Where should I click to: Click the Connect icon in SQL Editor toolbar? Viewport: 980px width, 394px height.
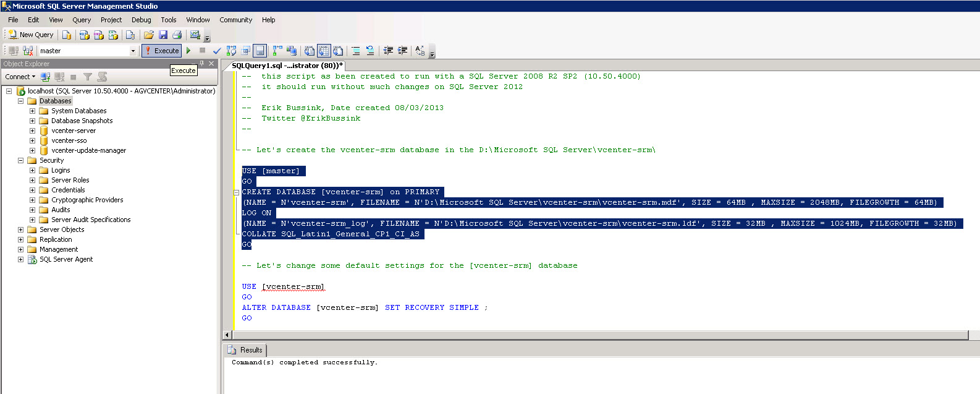(14, 51)
